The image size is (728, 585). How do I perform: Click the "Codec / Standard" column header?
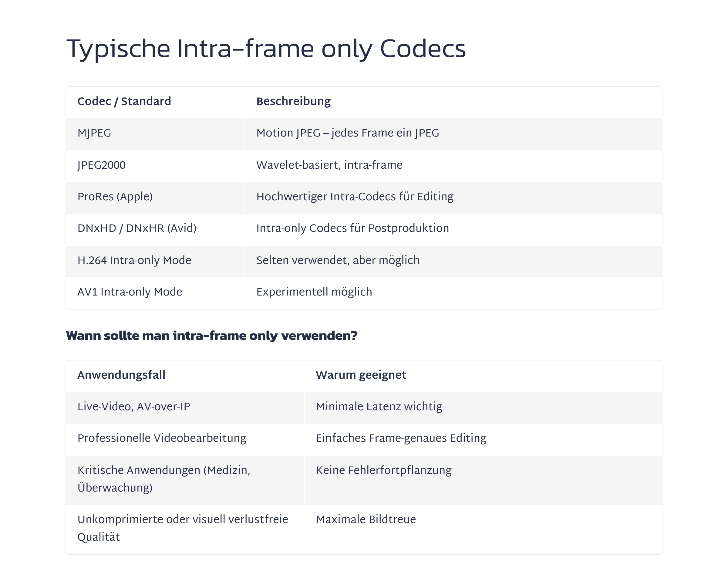(124, 101)
